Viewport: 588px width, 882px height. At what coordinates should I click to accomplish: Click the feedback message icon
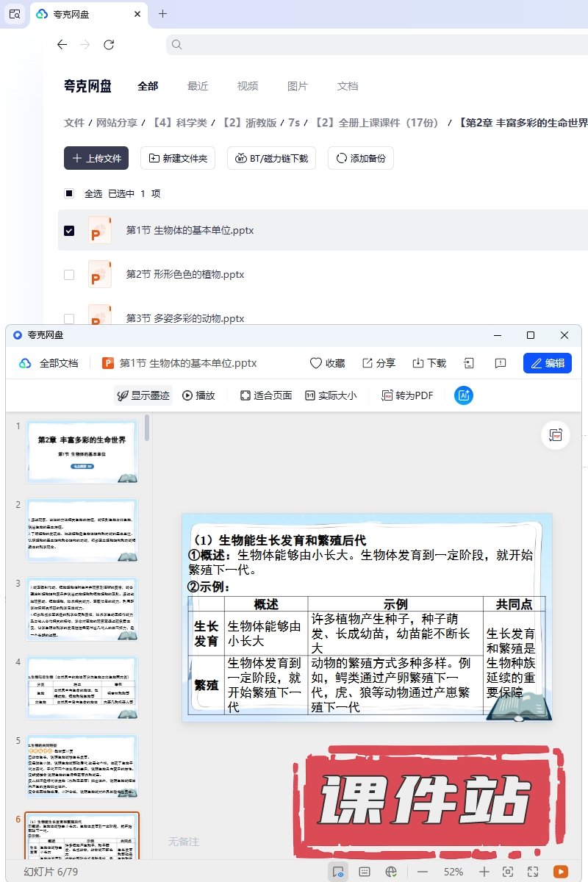coord(501,363)
